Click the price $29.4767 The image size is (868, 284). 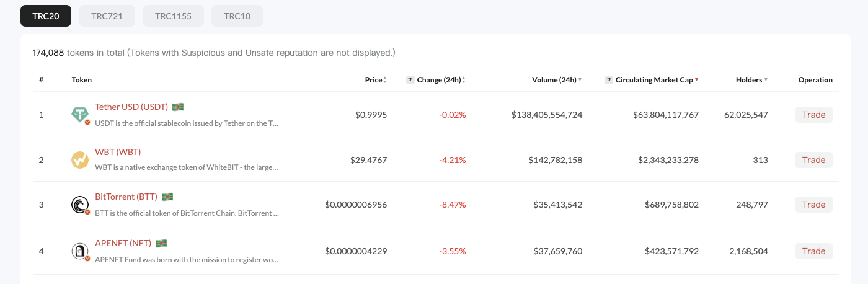pyautogui.click(x=368, y=160)
